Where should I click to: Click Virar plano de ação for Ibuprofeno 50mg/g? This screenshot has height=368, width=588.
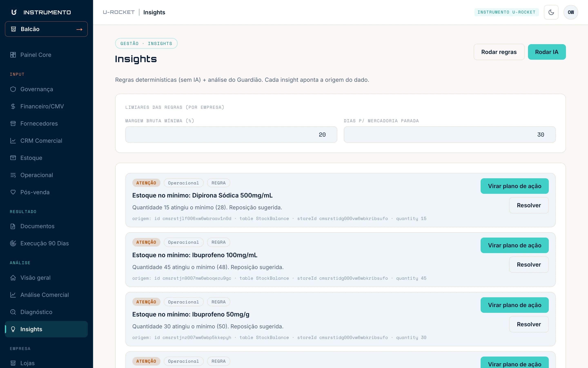pos(514,305)
